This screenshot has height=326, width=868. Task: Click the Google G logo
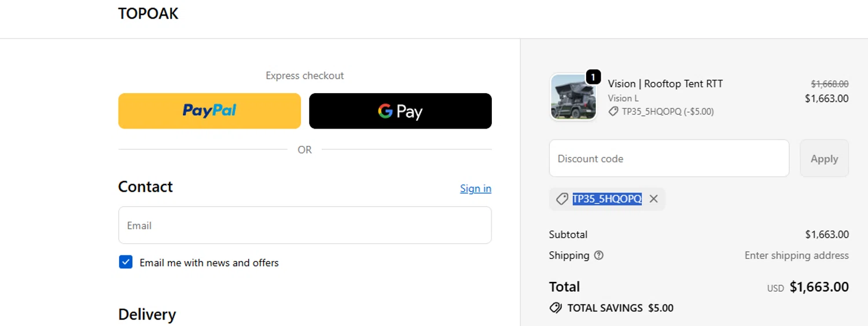tap(385, 111)
